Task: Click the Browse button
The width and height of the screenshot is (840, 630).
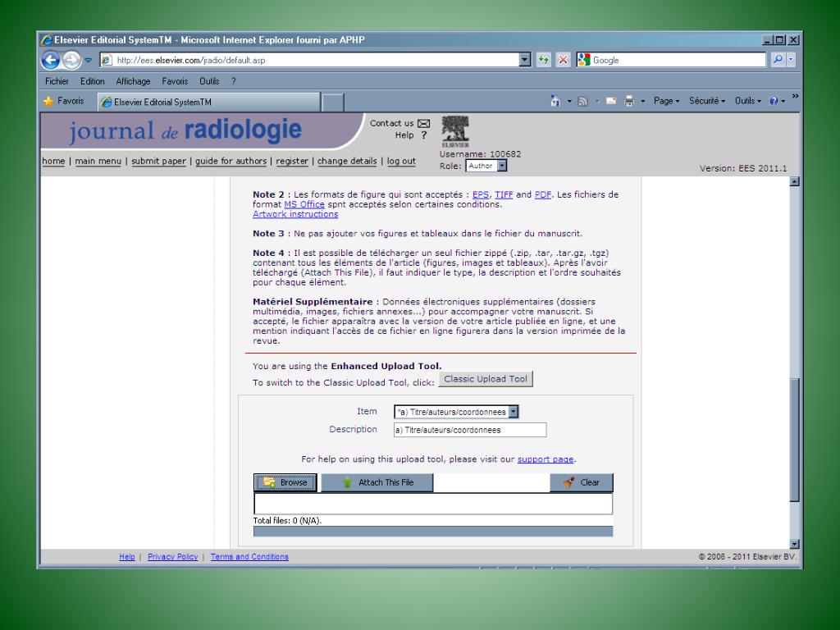Action: (285, 482)
